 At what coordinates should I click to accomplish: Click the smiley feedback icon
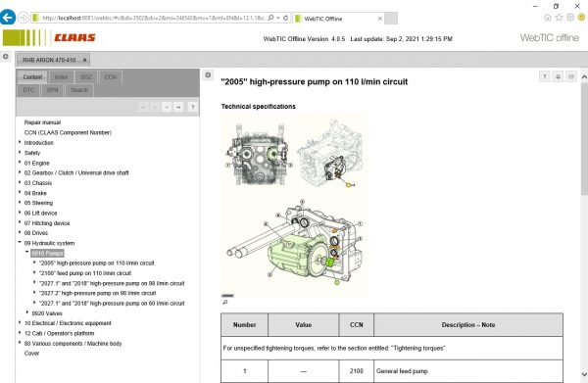coord(581,18)
